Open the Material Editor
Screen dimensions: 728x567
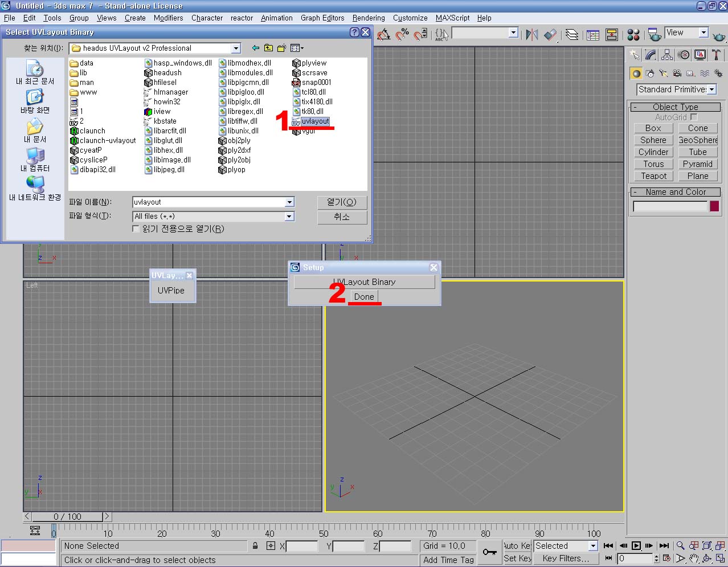point(633,35)
